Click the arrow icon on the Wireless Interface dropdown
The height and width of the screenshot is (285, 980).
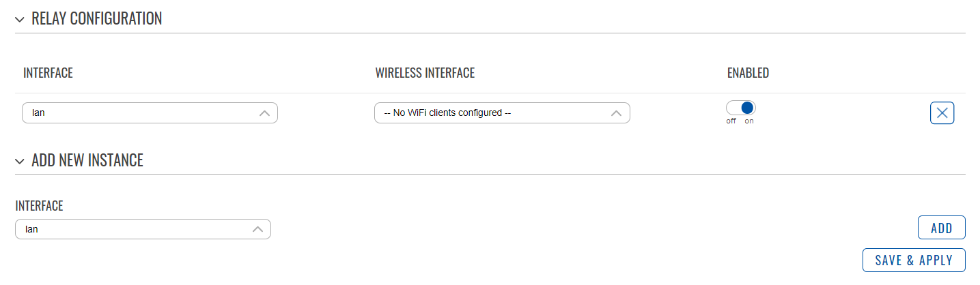(x=616, y=114)
